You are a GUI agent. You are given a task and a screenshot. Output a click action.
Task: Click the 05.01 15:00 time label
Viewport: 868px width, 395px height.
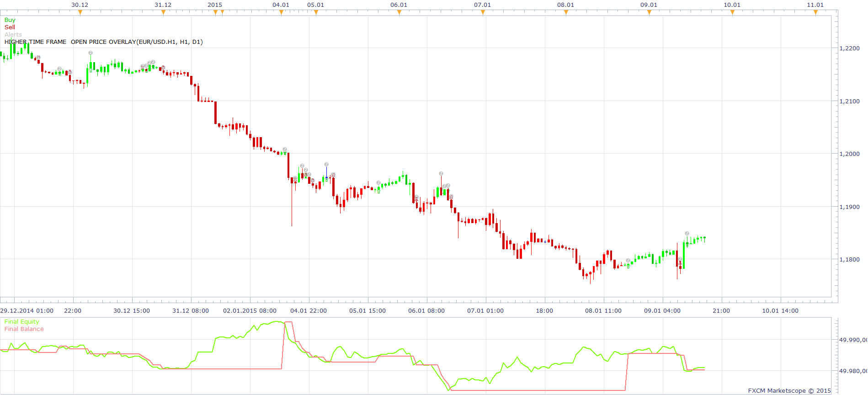[x=367, y=311]
